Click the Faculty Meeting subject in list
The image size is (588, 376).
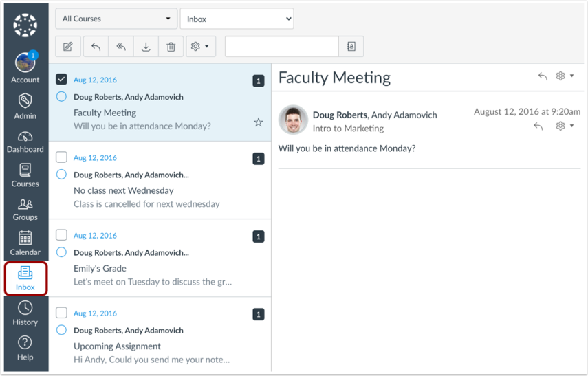[x=105, y=113]
